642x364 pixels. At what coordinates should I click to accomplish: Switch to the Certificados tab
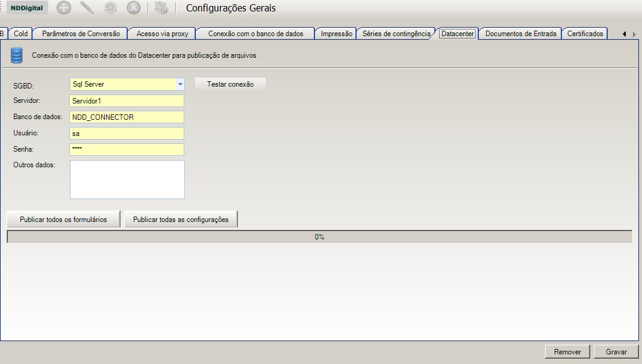coord(585,34)
